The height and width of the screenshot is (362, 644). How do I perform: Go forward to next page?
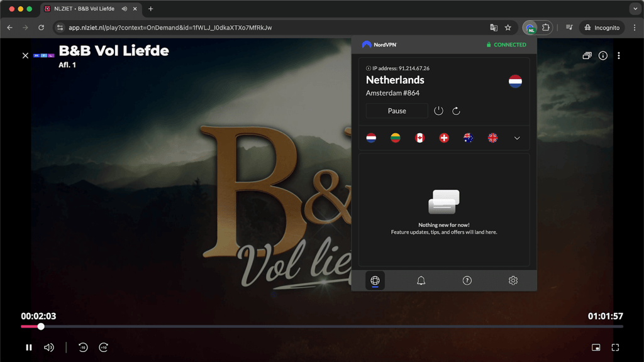click(x=25, y=28)
